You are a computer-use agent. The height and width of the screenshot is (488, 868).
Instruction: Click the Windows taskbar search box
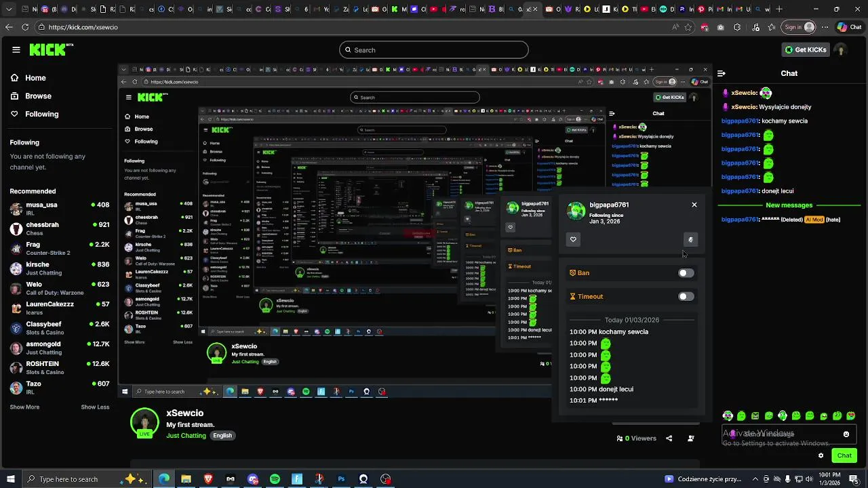[87, 479]
